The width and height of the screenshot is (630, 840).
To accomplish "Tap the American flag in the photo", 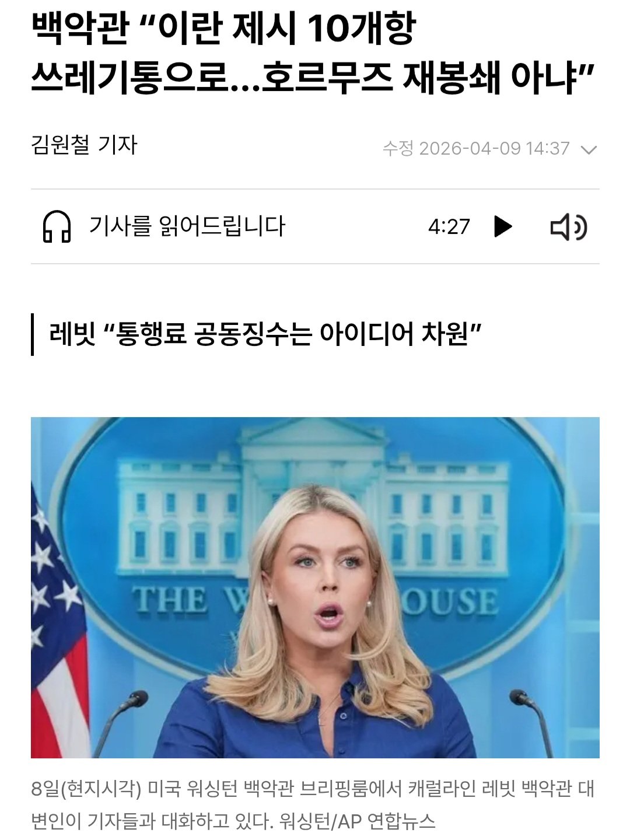I will point(57,624).
